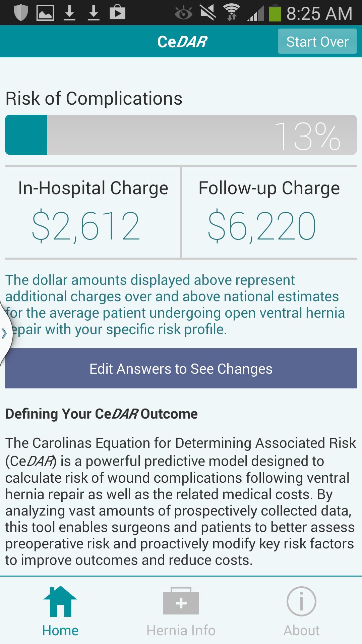The height and width of the screenshot is (644, 362).
Task: Tap the In-Hospital Charge $2,612 amount
Action: click(86, 226)
